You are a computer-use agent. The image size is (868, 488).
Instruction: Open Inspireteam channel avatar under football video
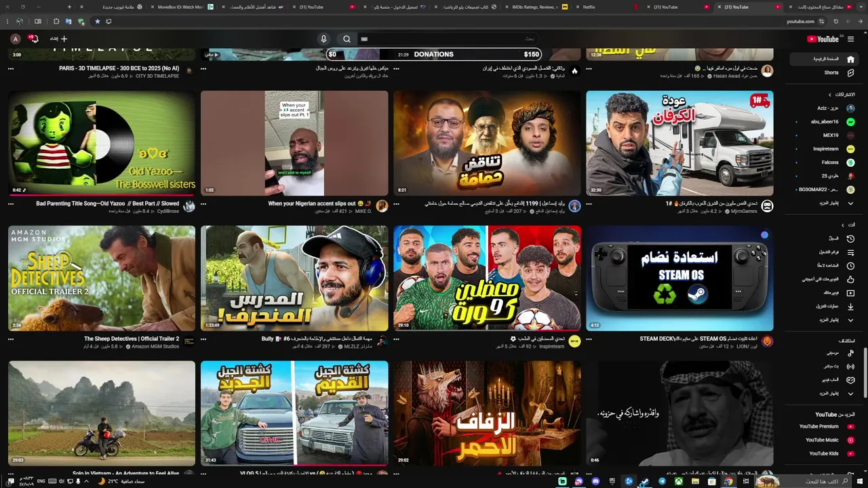(x=574, y=342)
